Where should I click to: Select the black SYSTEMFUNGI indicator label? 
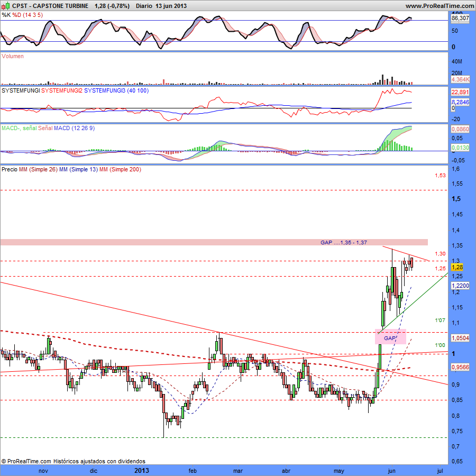(21, 90)
